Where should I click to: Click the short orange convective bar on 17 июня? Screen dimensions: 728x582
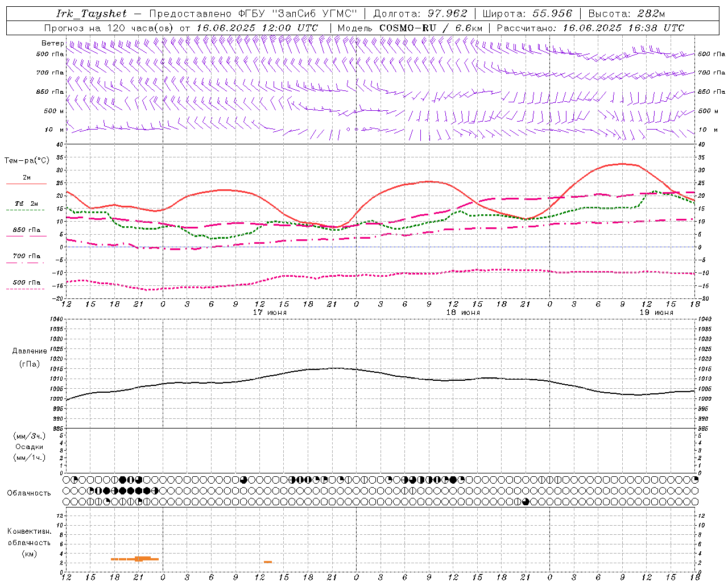click(x=268, y=562)
